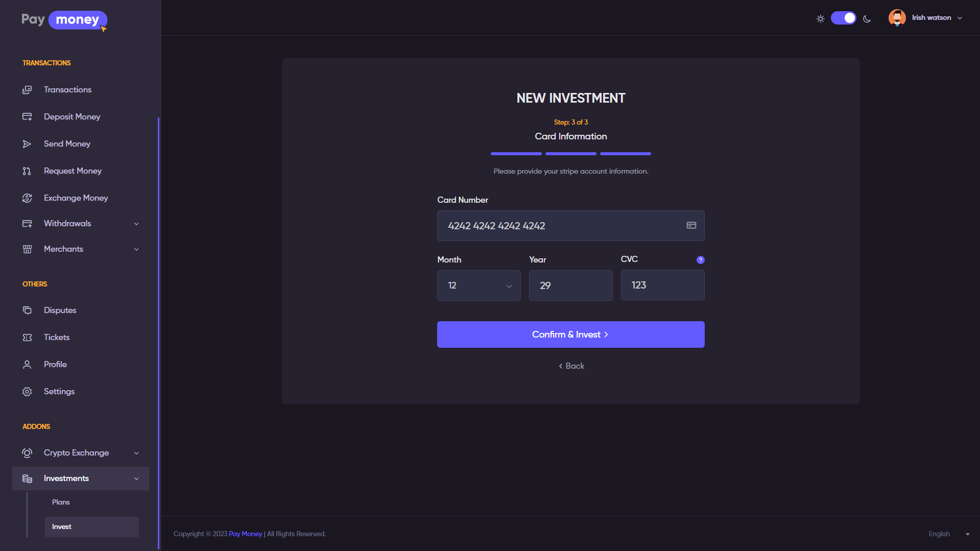Viewport: 980px width, 551px height.
Task: Expand the Withdrawals submenu
Action: 136,224
